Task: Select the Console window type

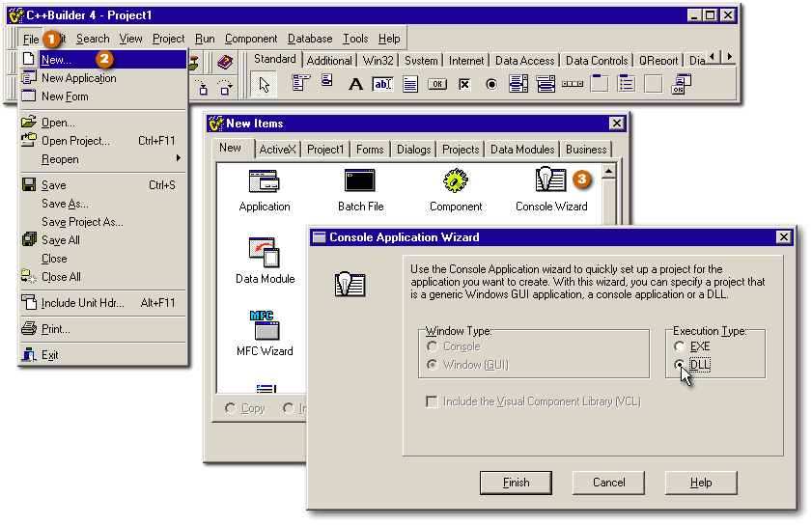Action: [x=454, y=346]
